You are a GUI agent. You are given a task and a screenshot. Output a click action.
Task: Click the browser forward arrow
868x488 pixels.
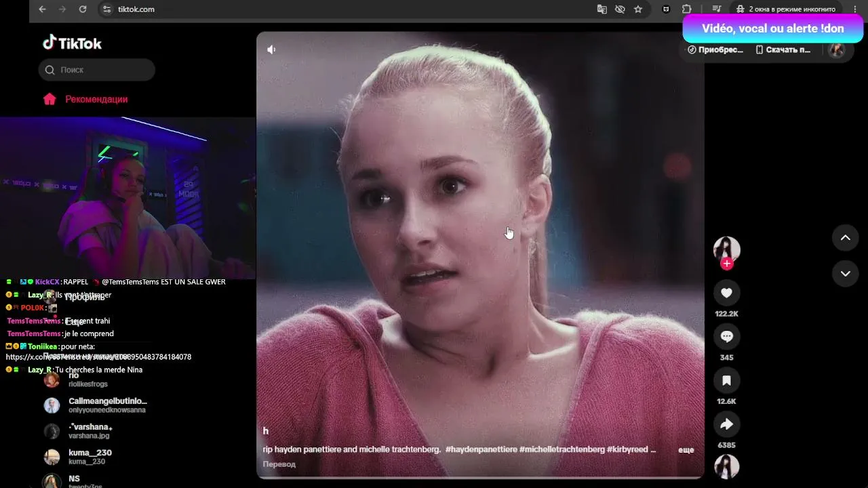62,9
